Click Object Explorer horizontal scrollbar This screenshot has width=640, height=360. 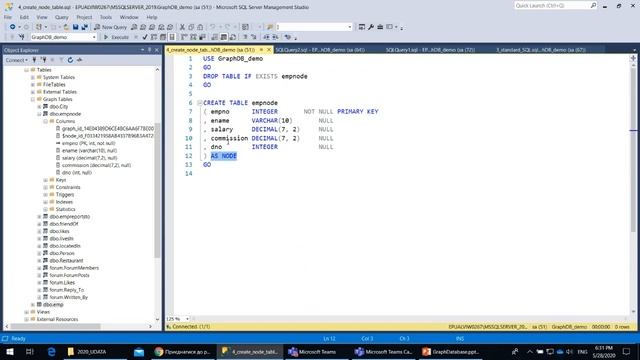tap(55, 326)
